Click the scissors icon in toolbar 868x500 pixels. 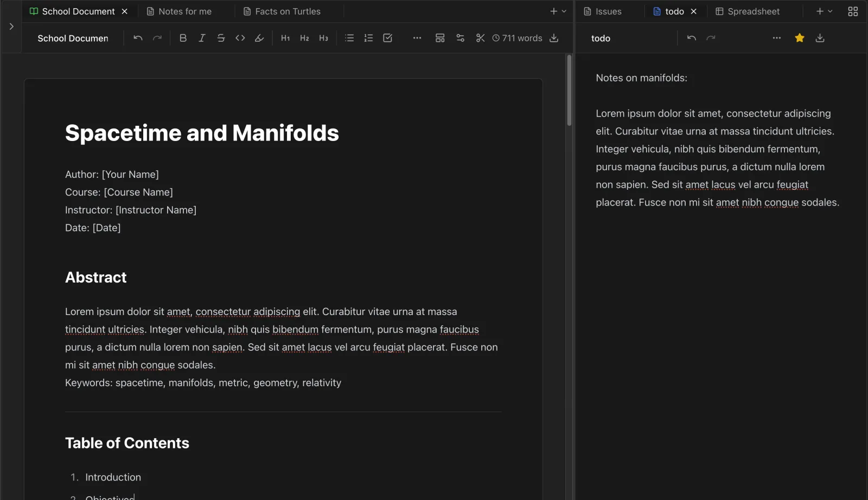[480, 38]
